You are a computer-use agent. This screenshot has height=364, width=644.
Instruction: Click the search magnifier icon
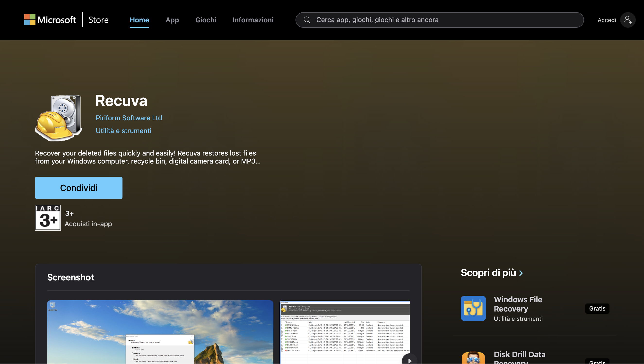coord(307,20)
